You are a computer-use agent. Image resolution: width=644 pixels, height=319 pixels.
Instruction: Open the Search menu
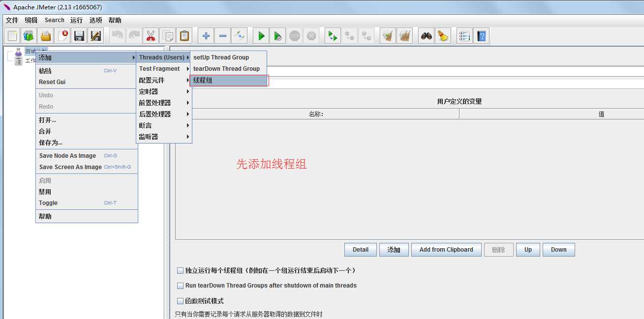pyautogui.click(x=55, y=20)
